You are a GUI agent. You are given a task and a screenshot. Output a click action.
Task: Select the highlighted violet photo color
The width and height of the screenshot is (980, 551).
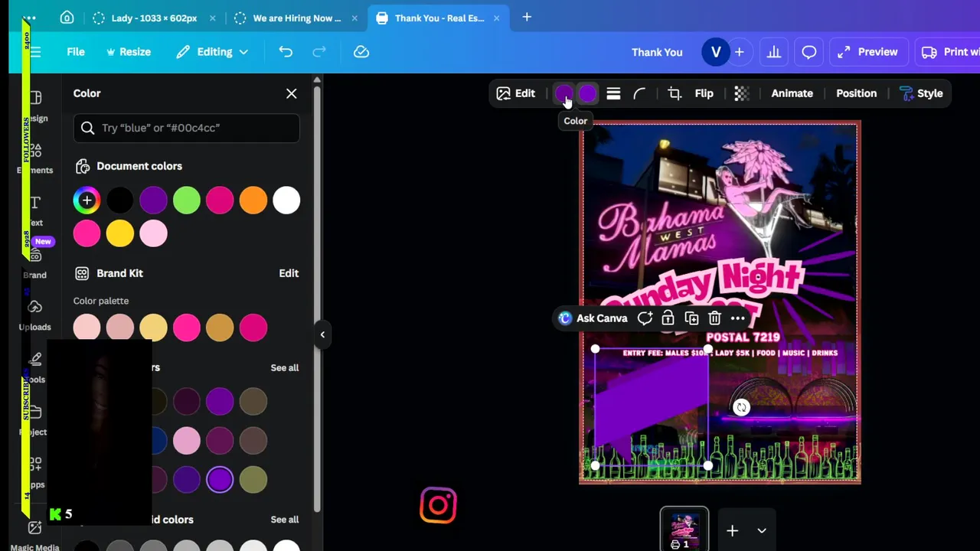(220, 480)
